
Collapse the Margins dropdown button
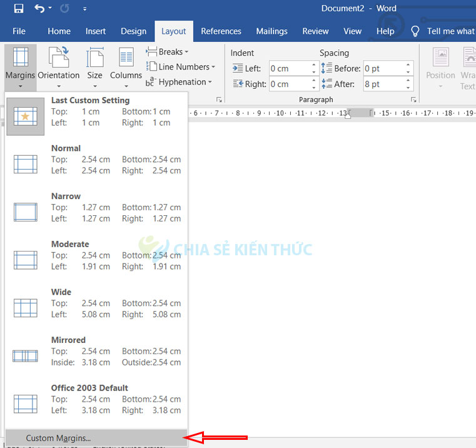(x=21, y=68)
